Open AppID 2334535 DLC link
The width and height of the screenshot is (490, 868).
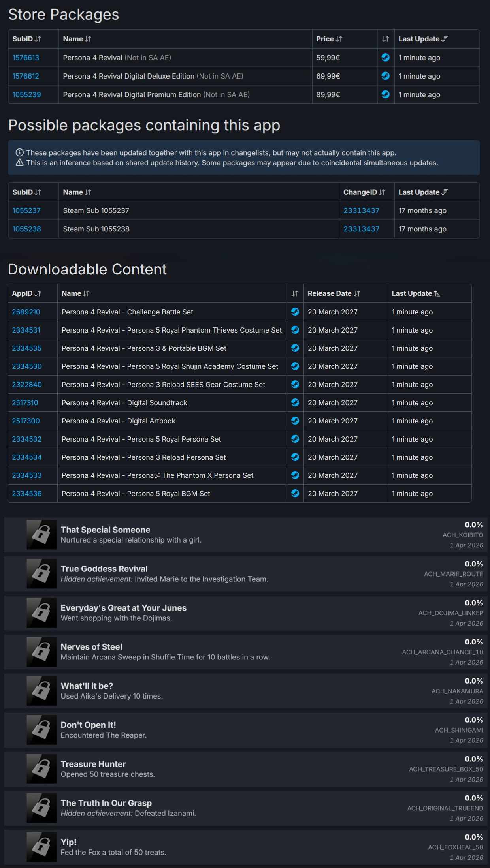pos(26,348)
